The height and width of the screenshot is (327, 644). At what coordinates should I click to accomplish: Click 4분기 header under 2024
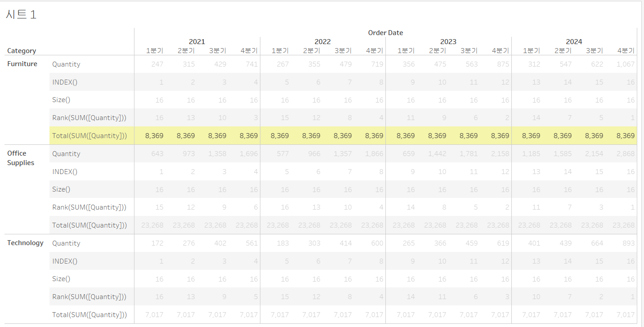(626, 51)
